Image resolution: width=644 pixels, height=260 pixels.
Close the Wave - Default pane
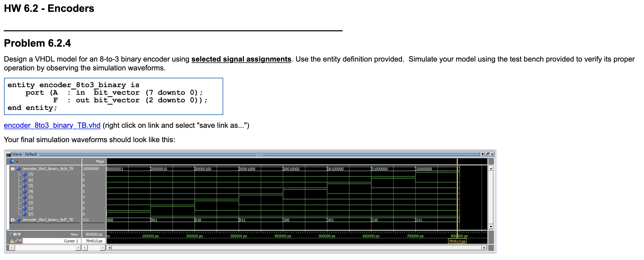pyautogui.click(x=492, y=154)
